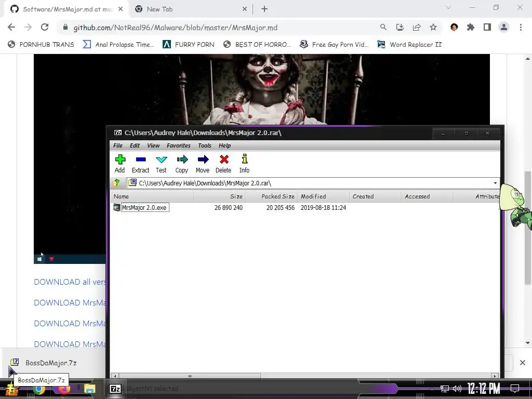Click the Chrome page vertical scrollbar
Screen dimensions: 532x399
528,228
